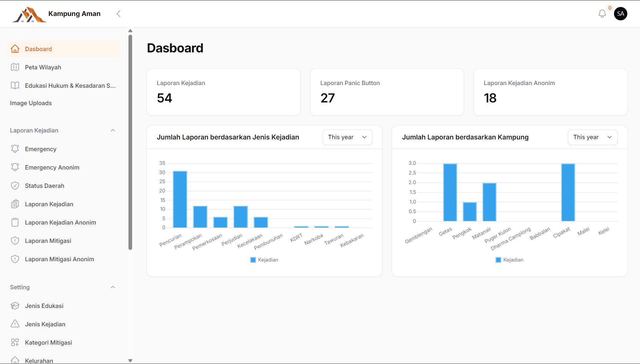Viewport: 640px width, 364px height.
Task: Open the SA user avatar menu
Action: [x=620, y=14]
